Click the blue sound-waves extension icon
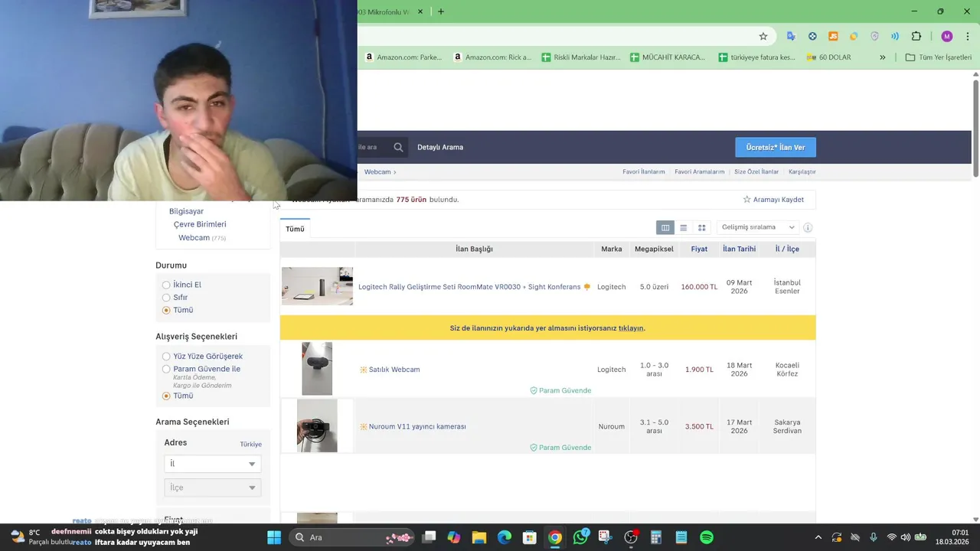980x551 pixels. click(895, 36)
